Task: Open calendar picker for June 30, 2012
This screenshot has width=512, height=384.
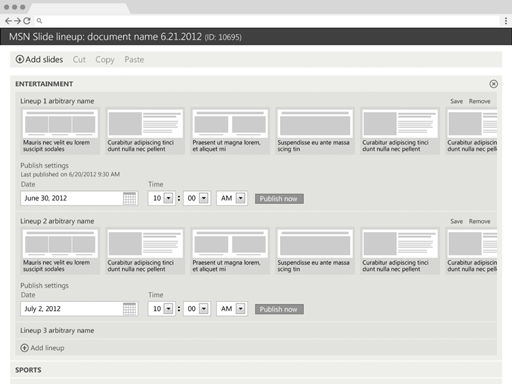Action: pyautogui.click(x=129, y=198)
